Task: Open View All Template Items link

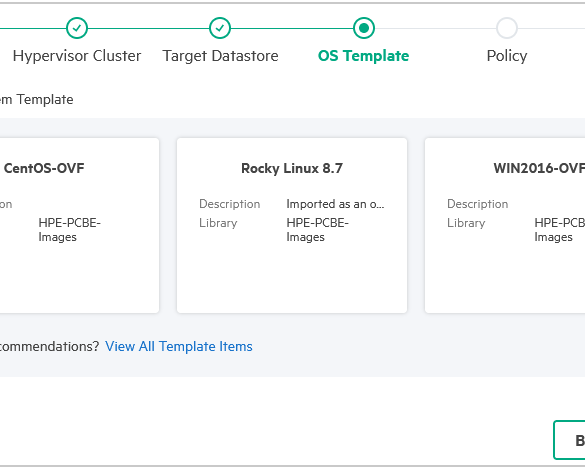Action: coord(179,346)
